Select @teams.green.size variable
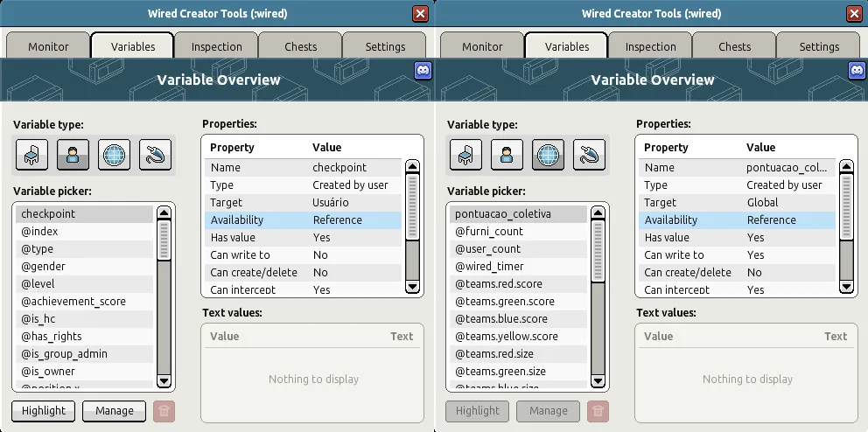 coord(518,372)
